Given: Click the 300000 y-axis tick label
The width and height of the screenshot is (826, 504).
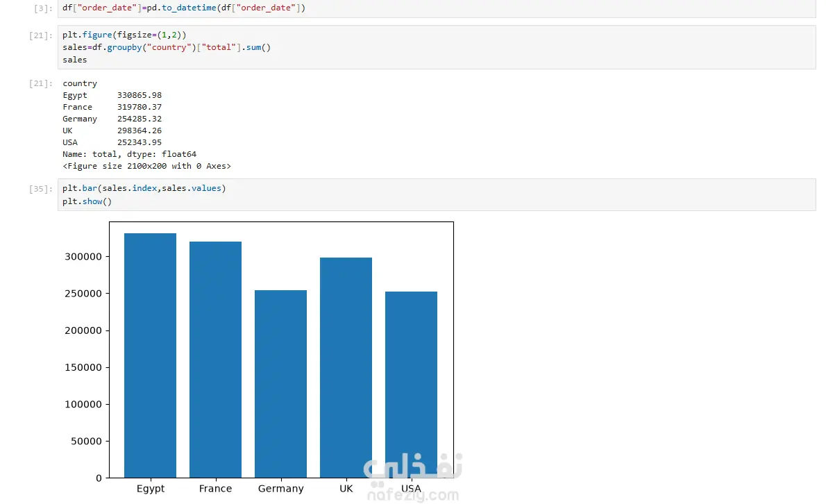Looking at the screenshot, I should tap(83, 256).
